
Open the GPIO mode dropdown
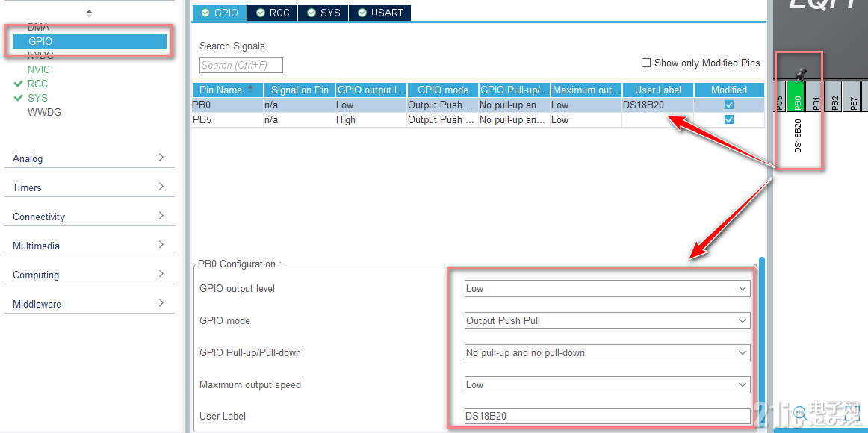tap(607, 320)
